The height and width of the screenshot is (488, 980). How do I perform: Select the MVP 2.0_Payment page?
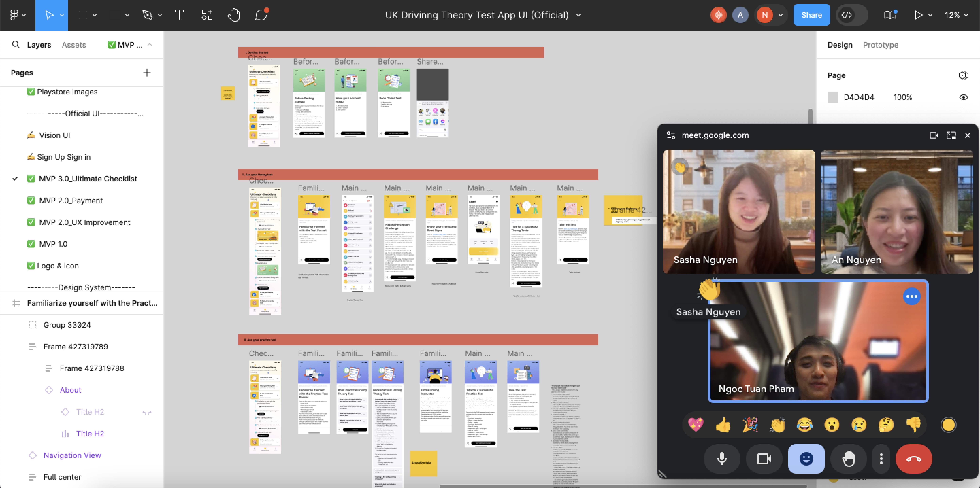[x=71, y=201]
